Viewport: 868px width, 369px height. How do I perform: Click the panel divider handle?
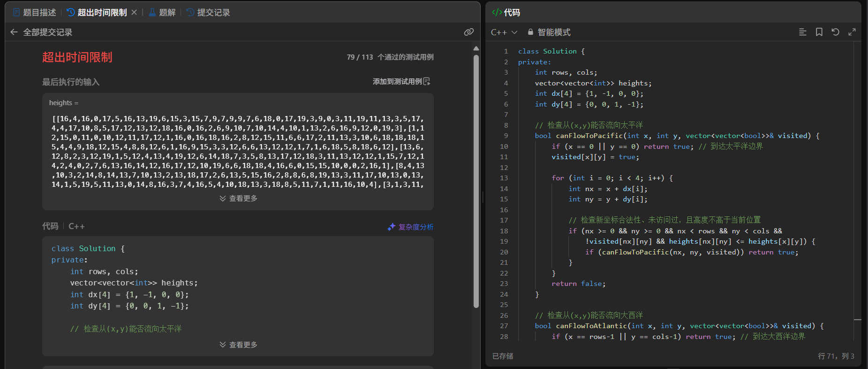pyautogui.click(x=483, y=197)
